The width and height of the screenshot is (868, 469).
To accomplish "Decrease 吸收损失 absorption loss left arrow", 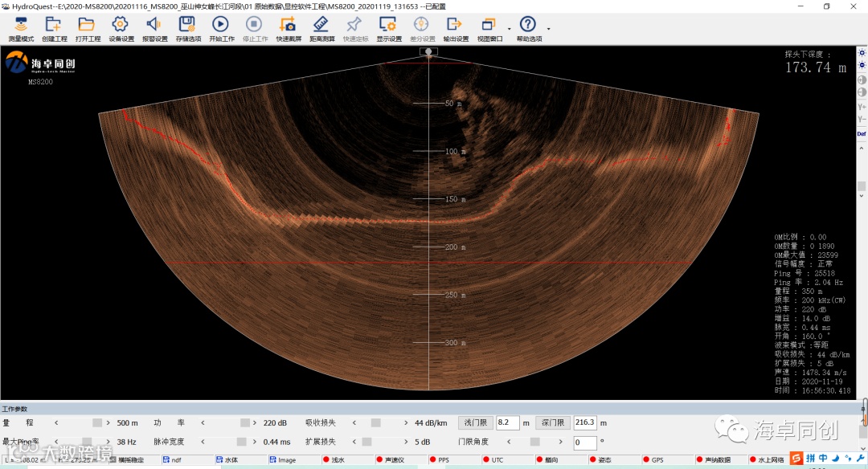I will pos(354,422).
